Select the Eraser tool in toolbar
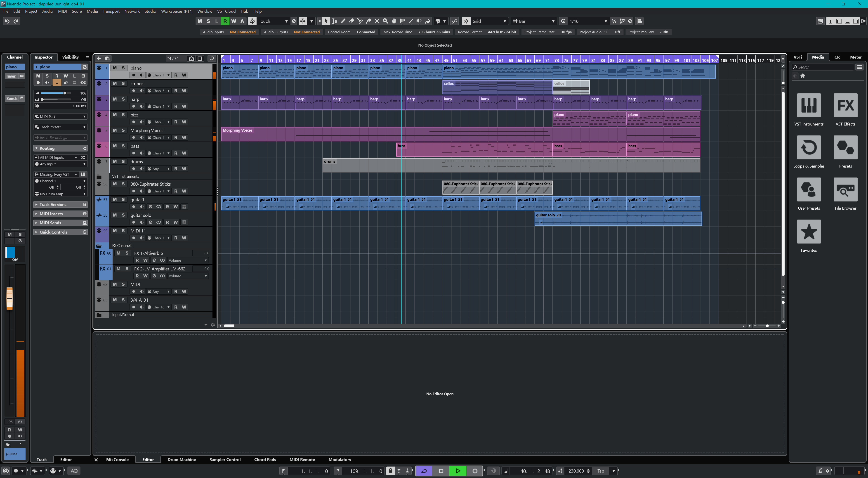868x478 pixels. pos(351,21)
